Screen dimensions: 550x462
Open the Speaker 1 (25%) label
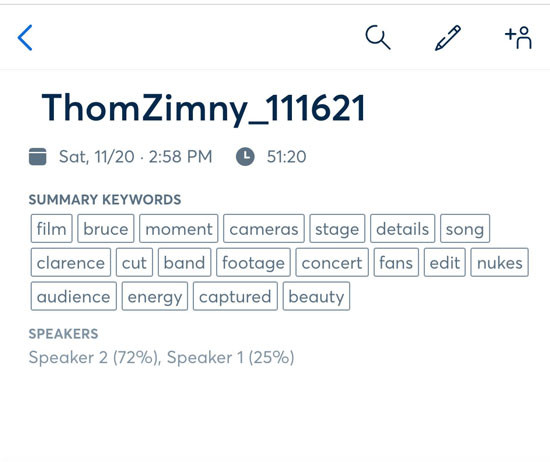[x=230, y=358]
